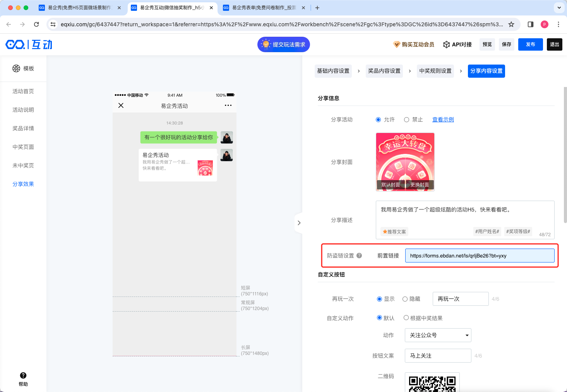Open three-dot menu in phone preview
Viewport: 567px width, 392px height.
coord(228,106)
